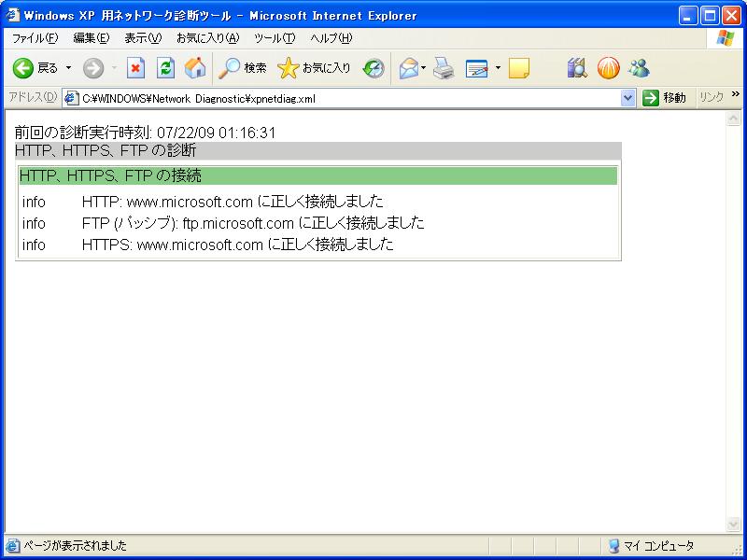Click the リンク (Links) toolbar label
The image size is (747, 560).
[711, 98]
